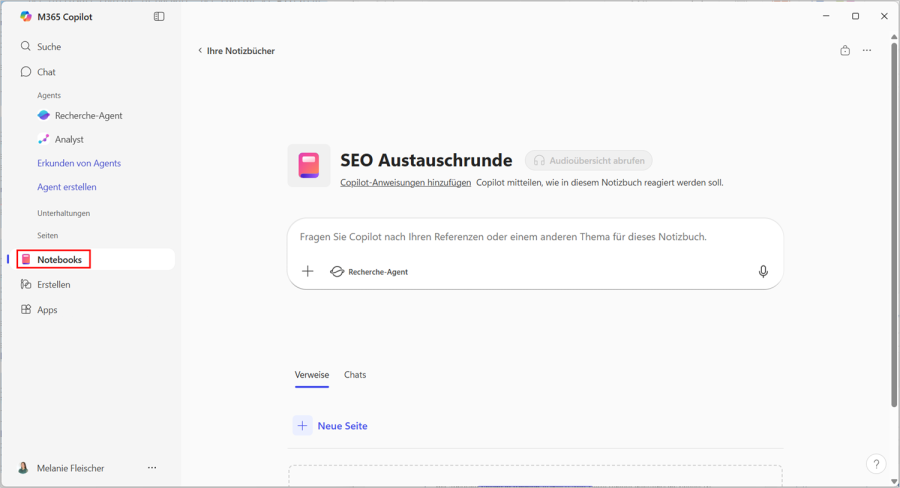Open the options menu next to Melanie Fleischer
The height and width of the screenshot is (488, 900).
[x=152, y=468]
